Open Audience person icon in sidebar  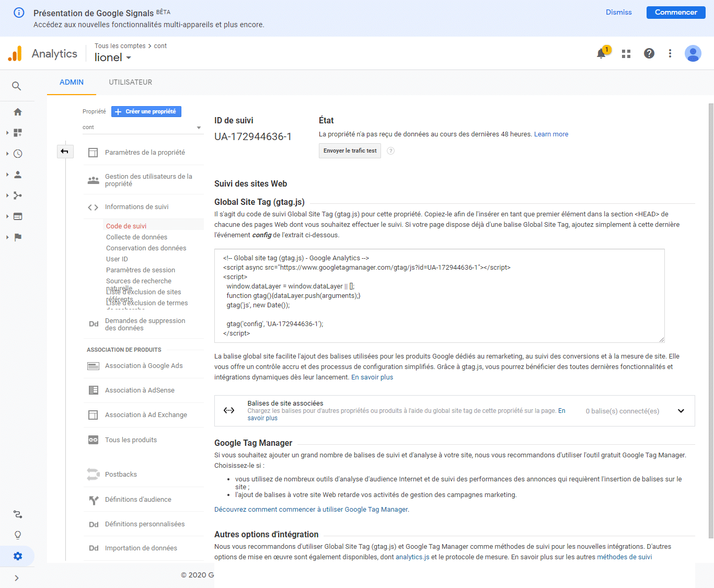coord(18,175)
